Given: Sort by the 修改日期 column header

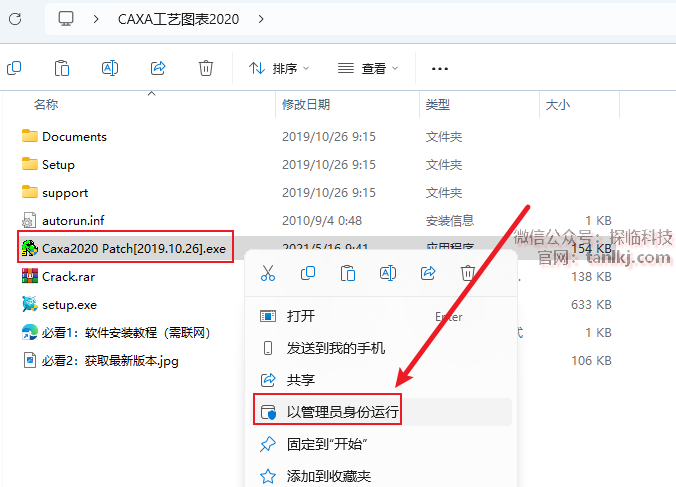Looking at the screenshot, I should pyautogui.click(x=306, y=104).
